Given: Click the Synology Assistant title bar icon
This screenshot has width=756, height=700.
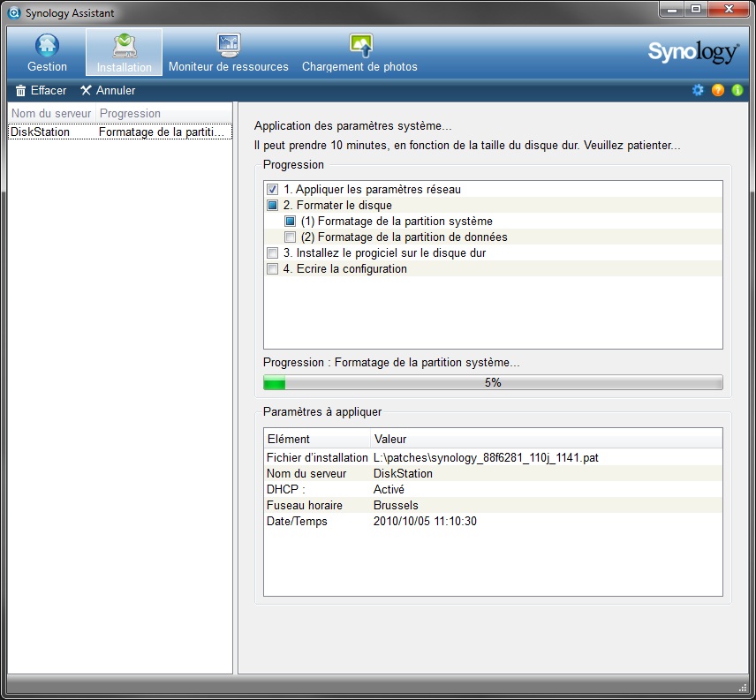Looking at the screenshot, I should (14, 12).
